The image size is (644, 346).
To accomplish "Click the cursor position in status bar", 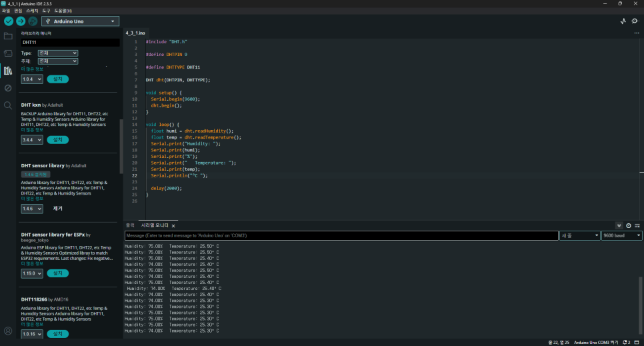I will pyautogui.click(x=559, y=342).
